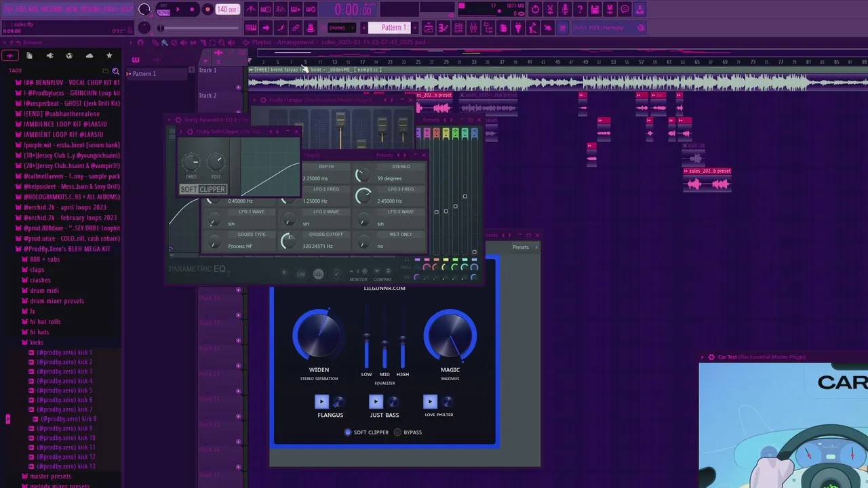Screen dimensions: 868x488
Task: Toggle the playlist snap magnet icon
Action: click(x=140, y=42)
